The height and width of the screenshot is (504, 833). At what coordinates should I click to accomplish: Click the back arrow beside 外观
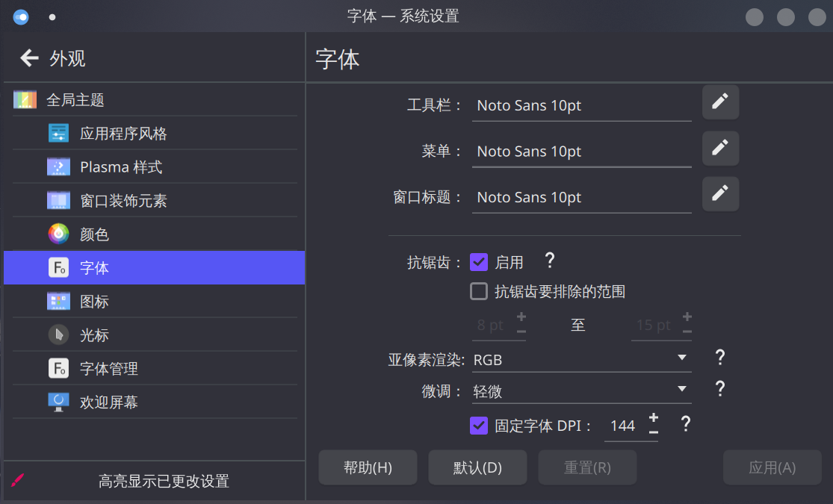29,58
